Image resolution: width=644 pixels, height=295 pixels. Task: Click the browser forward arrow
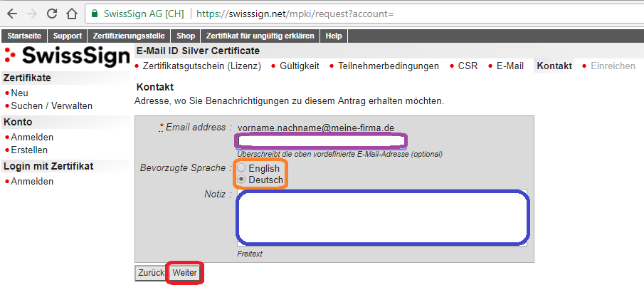31,14
